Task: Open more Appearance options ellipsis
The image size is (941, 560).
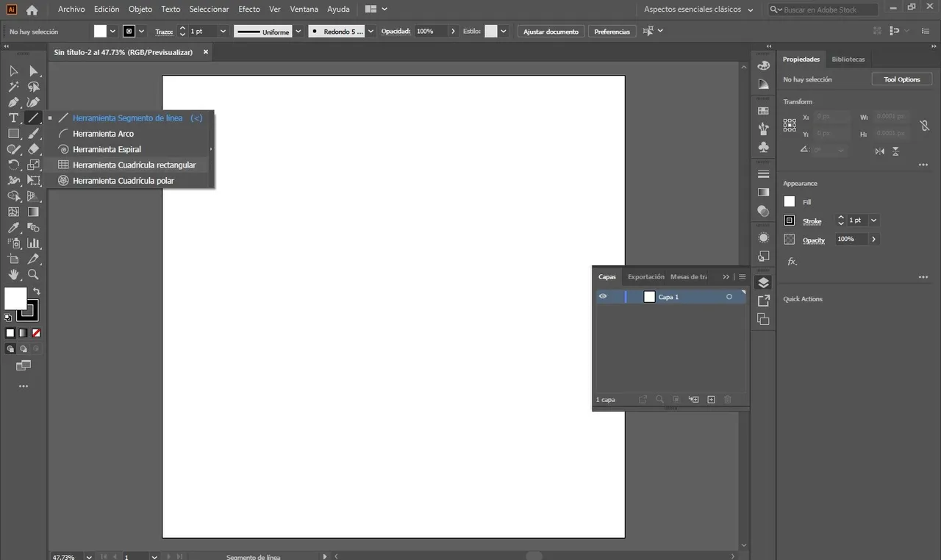Action: coord(923,277)
